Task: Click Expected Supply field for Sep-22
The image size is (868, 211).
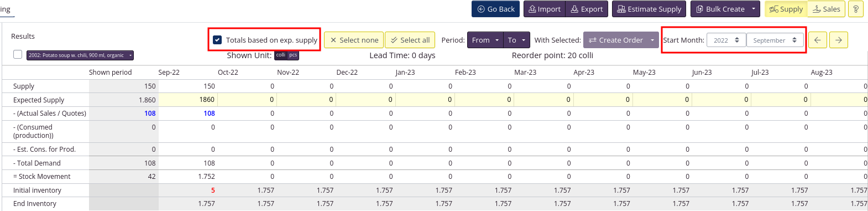Action: click(188, 100)
